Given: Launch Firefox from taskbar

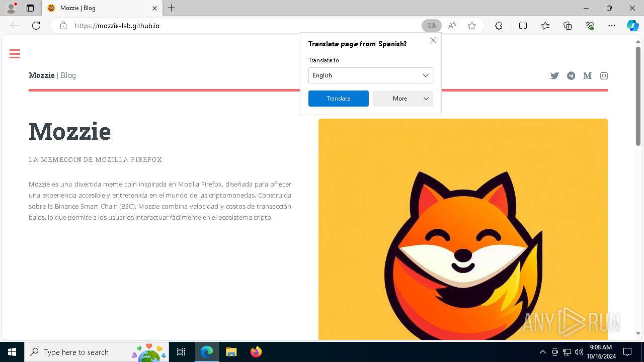Looking at the screenshot, I should [256, 352].
